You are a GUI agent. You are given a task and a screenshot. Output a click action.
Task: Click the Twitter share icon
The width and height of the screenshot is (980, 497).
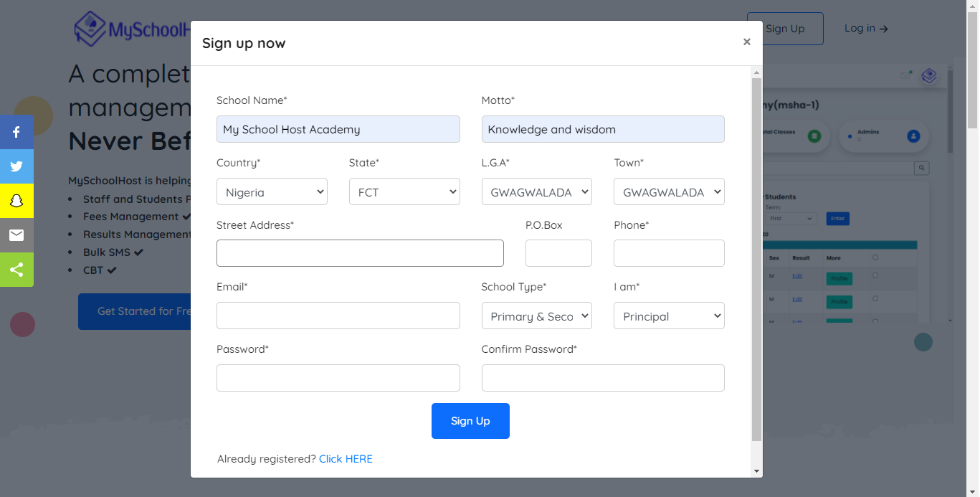[16, 166]
